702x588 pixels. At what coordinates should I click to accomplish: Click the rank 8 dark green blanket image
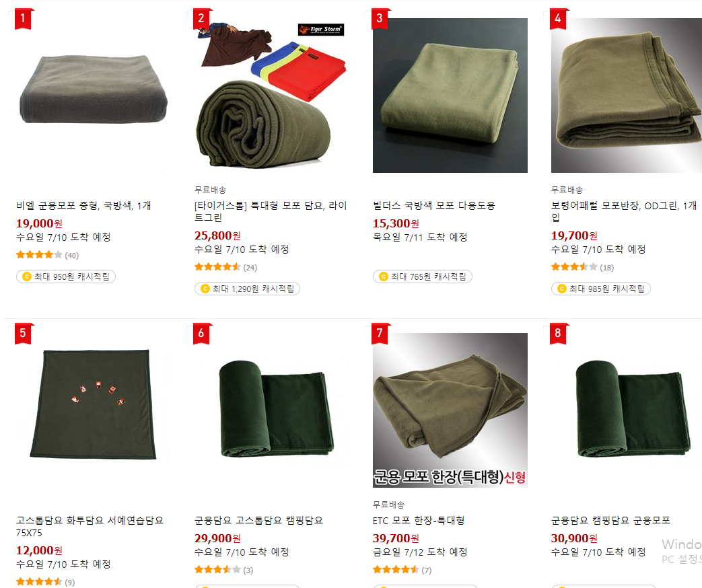coord(627,410)
